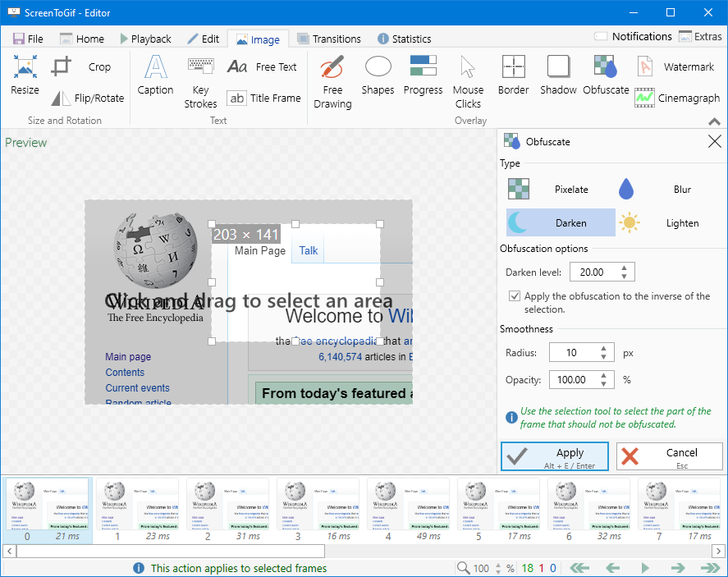Viewport: 728px width, 577px height.
Task: Increase the Opacity value
Action: click(x=603, y=376)
